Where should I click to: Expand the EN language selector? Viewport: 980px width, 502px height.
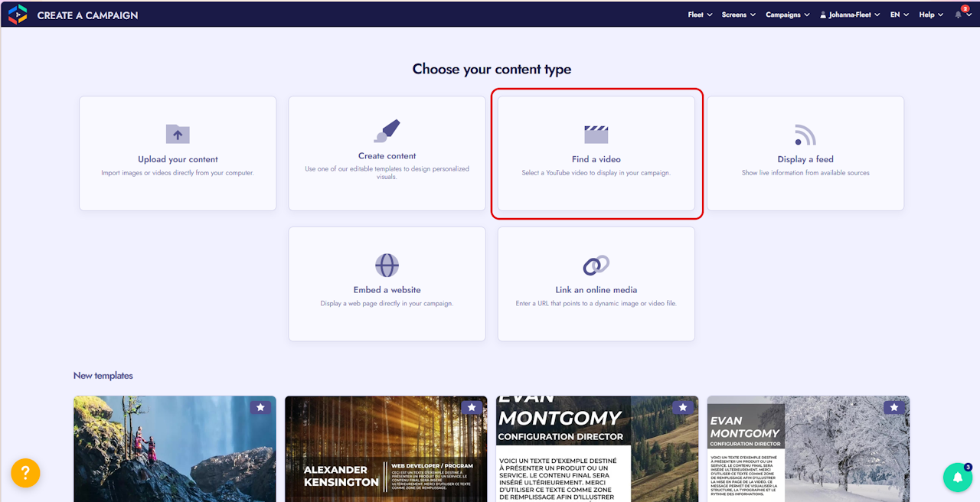coord(900,15)
